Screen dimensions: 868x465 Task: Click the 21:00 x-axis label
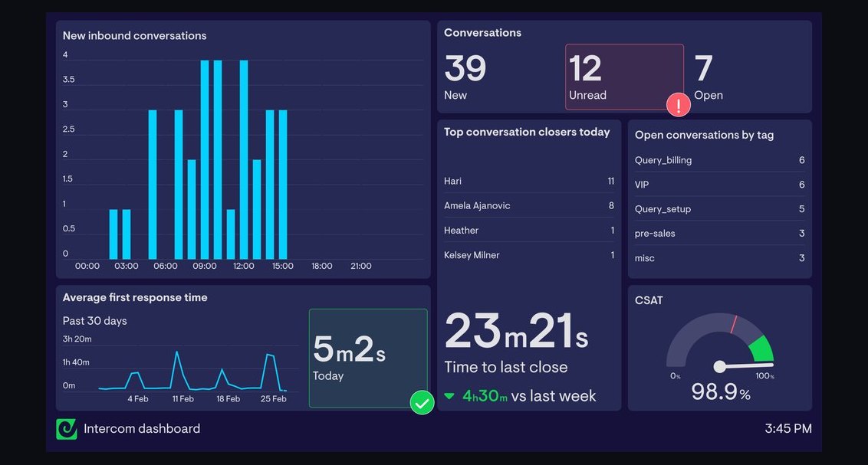pyautogui.click(x=361, y=266)
